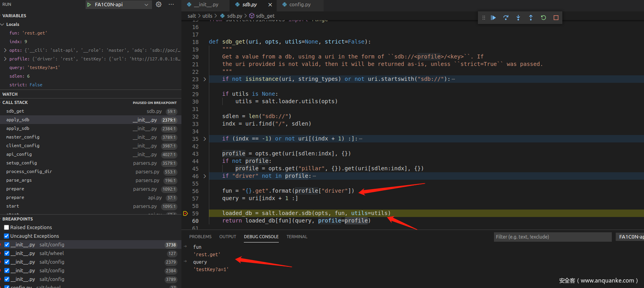
Task: Disable the Uncaught Exceptions breakpoint
Action: (x=7, y=236)
